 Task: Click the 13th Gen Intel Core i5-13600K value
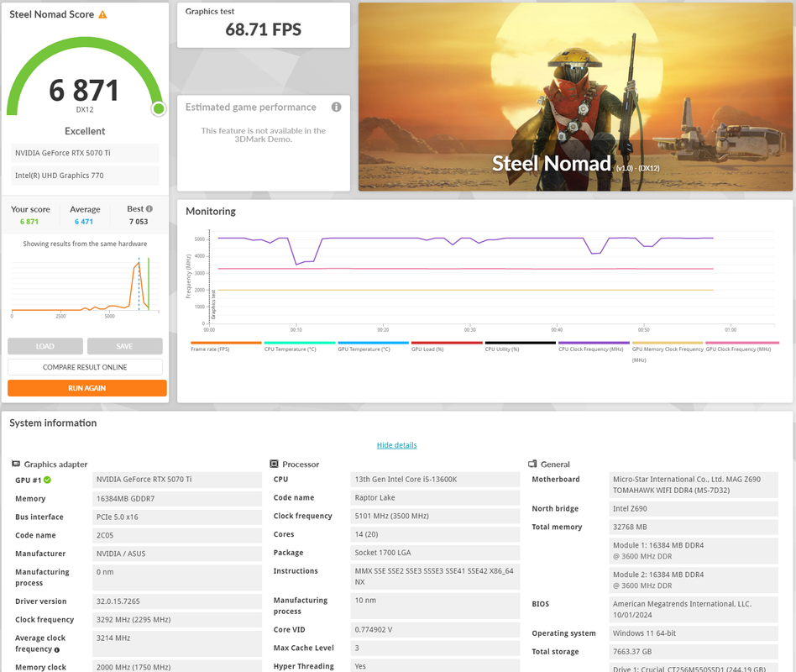[x=435, y=480]
